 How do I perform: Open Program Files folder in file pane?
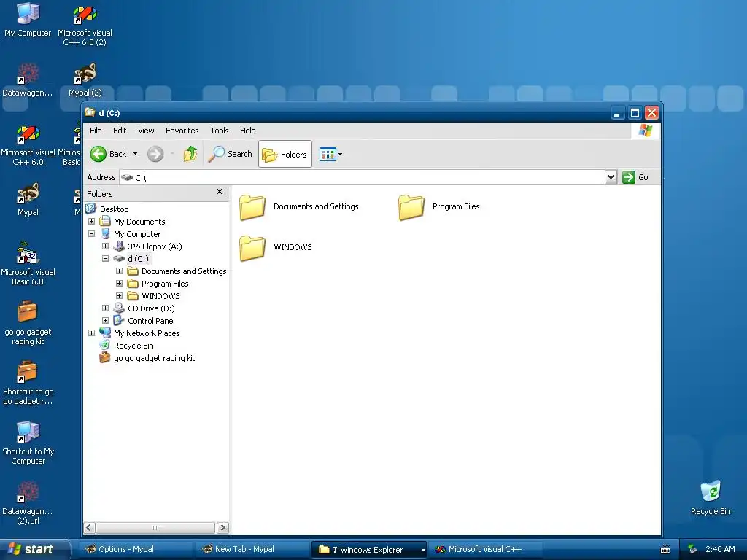(438, 206)
